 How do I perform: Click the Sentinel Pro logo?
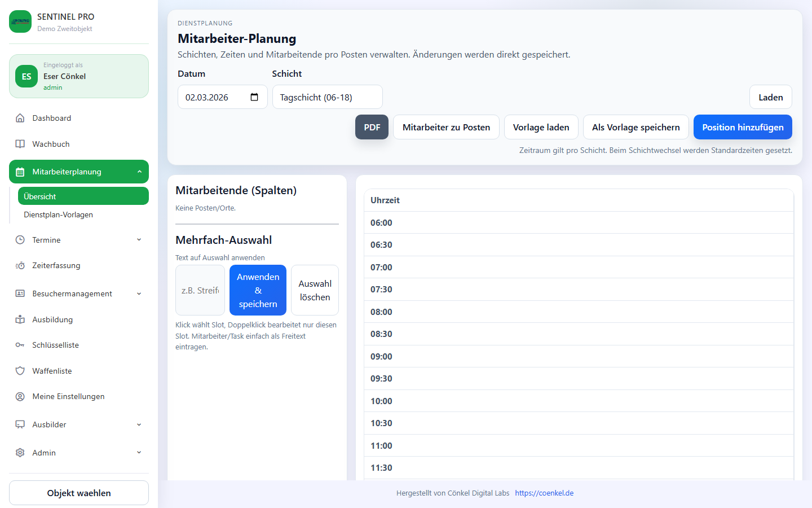pos(20,21)
